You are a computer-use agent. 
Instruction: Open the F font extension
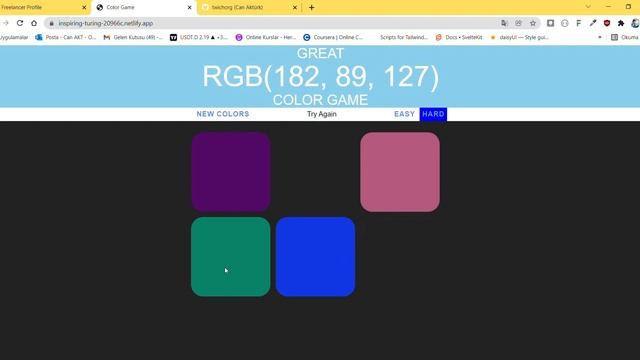pos(578,23)
